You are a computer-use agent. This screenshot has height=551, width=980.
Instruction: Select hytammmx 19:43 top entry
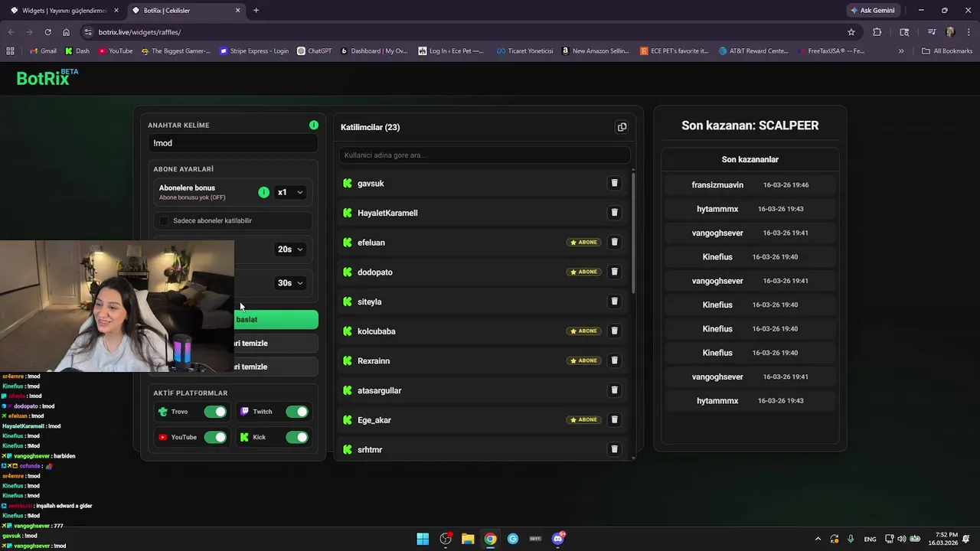tap(750, 209)
